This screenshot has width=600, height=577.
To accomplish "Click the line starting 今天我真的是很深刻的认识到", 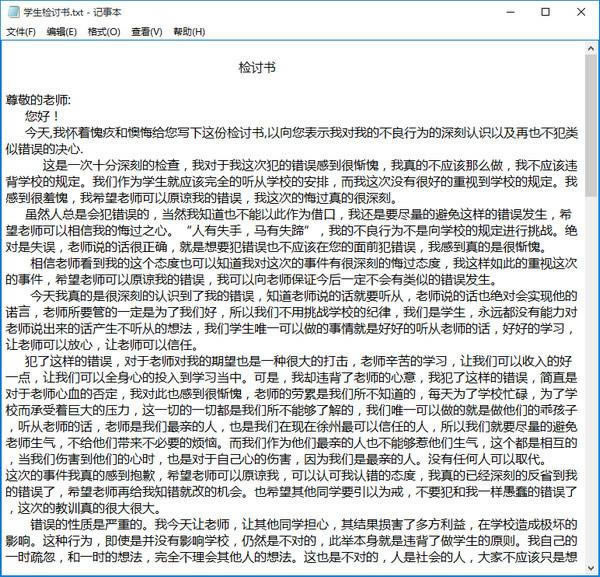I will pyautogui.click(x=304, y=296).
